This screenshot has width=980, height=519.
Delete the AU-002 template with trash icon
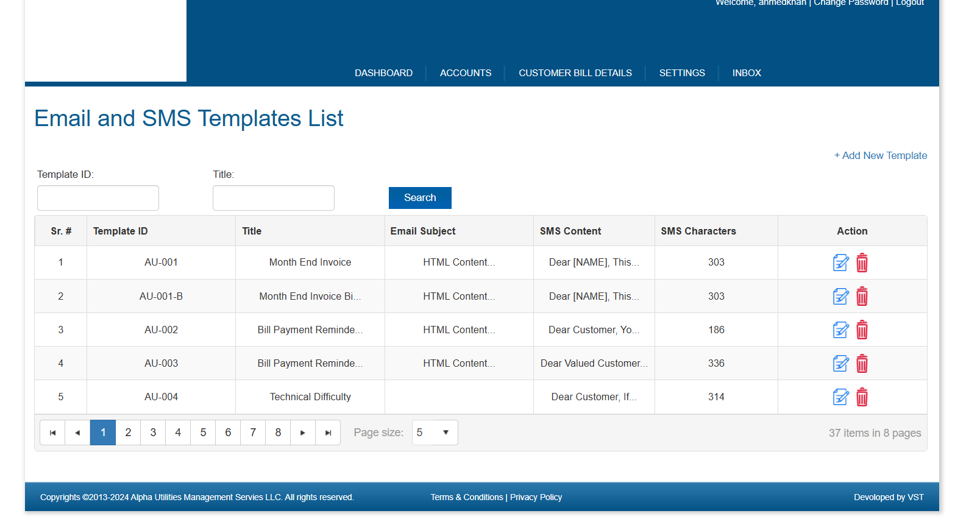pyautogui.click(x=862, y=330)
